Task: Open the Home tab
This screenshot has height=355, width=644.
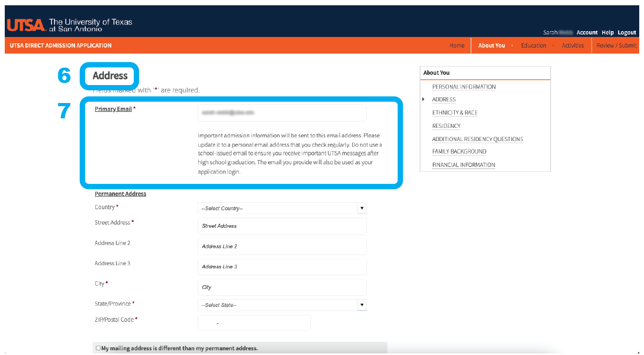Action: pos(456,45)
